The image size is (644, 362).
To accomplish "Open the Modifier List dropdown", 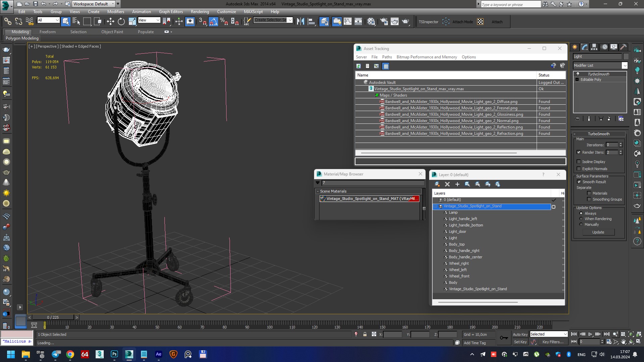I will (x=625, y=65).
